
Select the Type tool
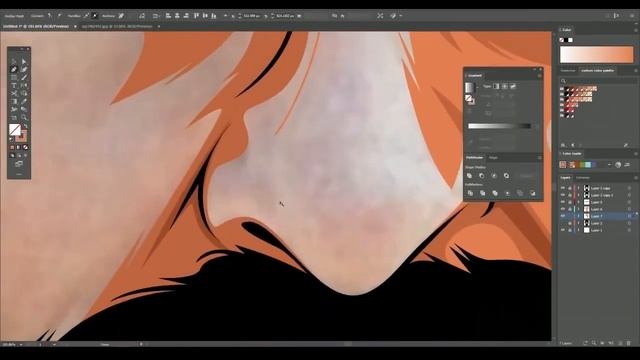point(14,86)
